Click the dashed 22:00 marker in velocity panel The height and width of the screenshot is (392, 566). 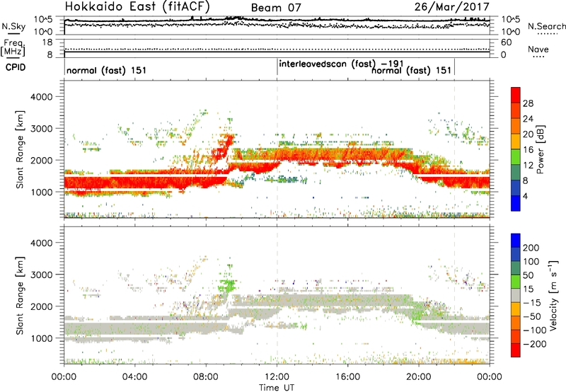click(x=454, y=295)
